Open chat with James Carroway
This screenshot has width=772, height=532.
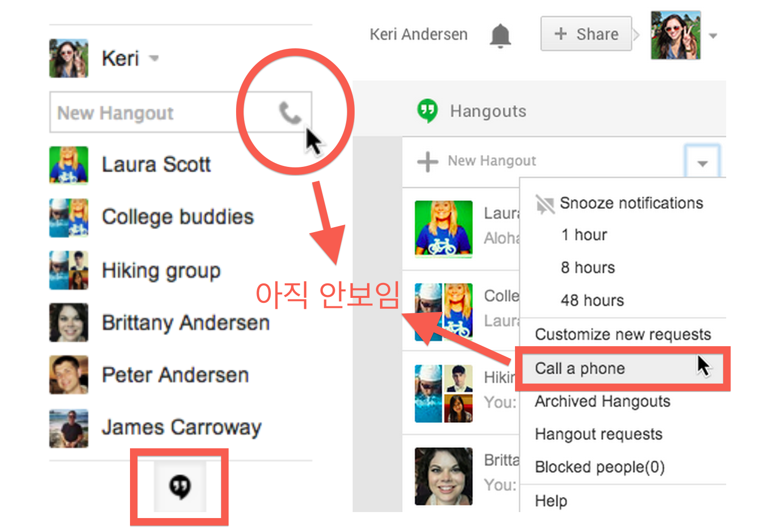pos(181,427)
